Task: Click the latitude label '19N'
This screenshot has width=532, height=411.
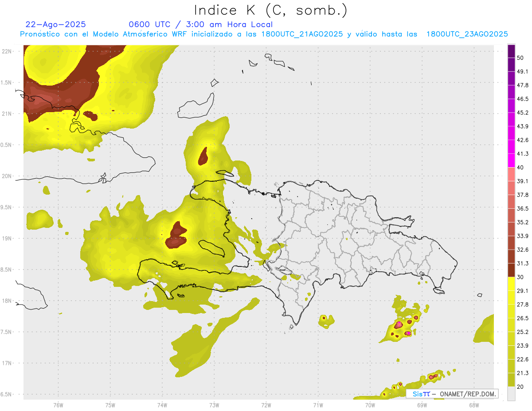Action: 7,239
